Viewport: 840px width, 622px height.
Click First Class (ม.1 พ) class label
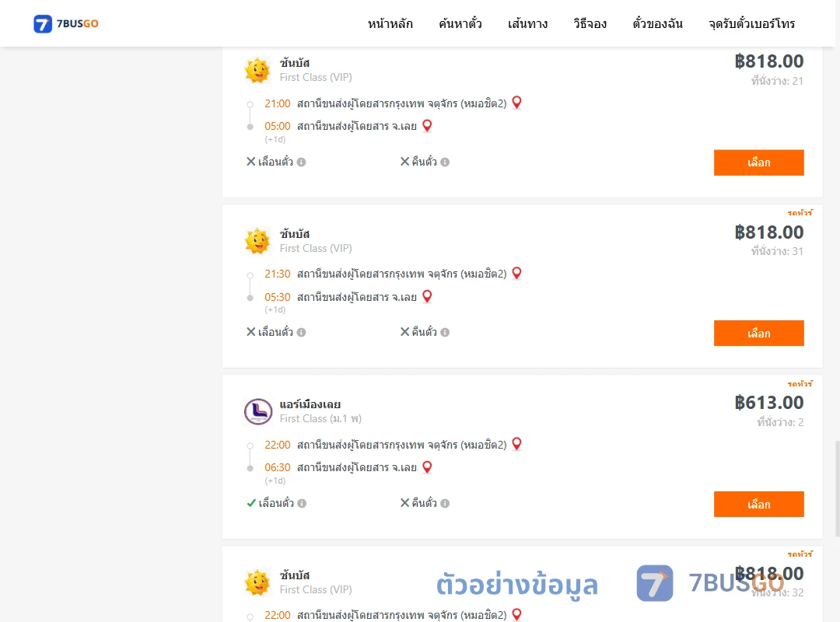320,418
